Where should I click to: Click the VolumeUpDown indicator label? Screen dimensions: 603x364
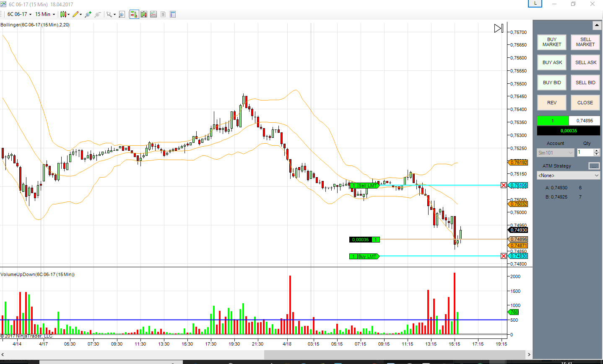38,274
